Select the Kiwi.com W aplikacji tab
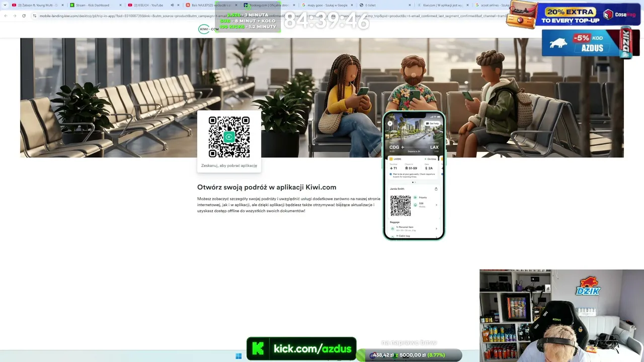644x362 pixels. pyautogui.click(x=443, y=5)
